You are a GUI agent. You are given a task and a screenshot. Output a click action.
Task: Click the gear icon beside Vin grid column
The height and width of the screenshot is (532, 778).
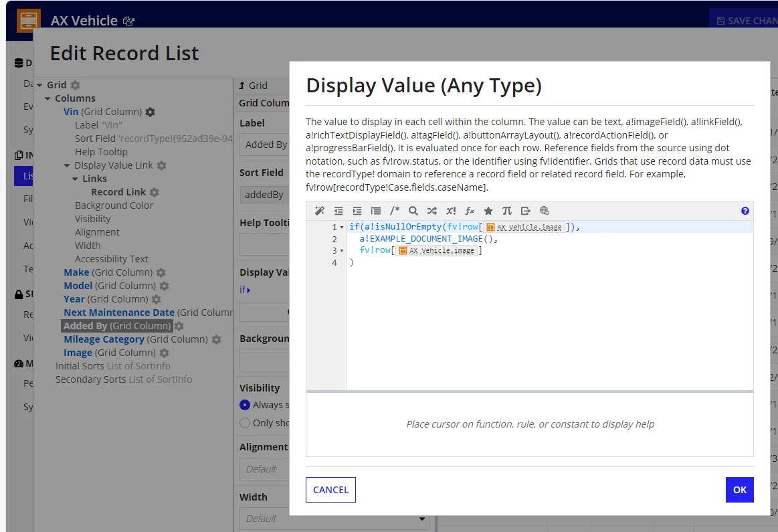151,112
